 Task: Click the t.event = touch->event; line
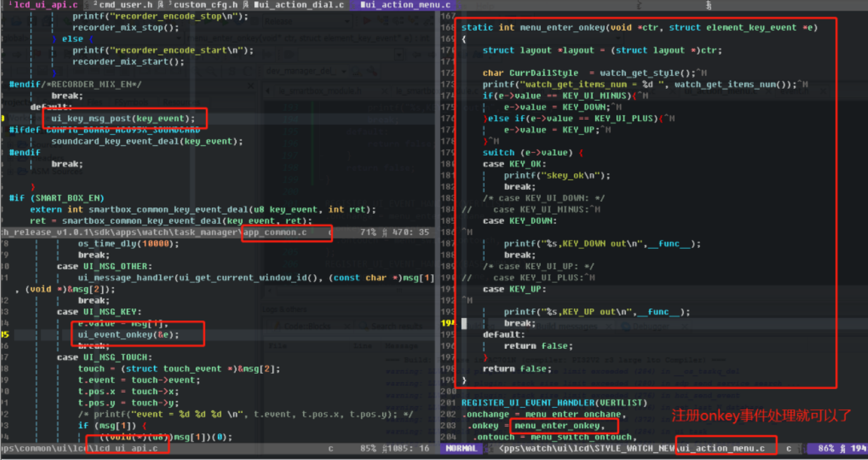[x=139, y=380]
